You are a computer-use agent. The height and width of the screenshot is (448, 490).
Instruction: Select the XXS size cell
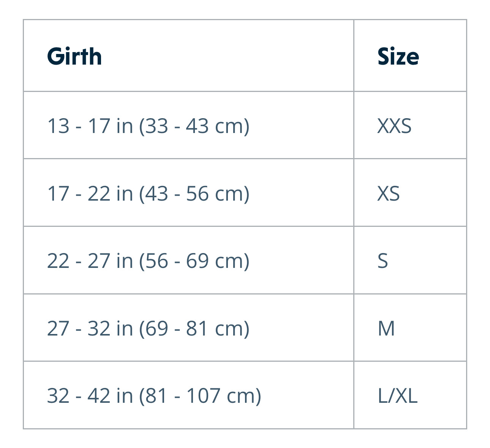pyautogui.click(x=394, y=126)
